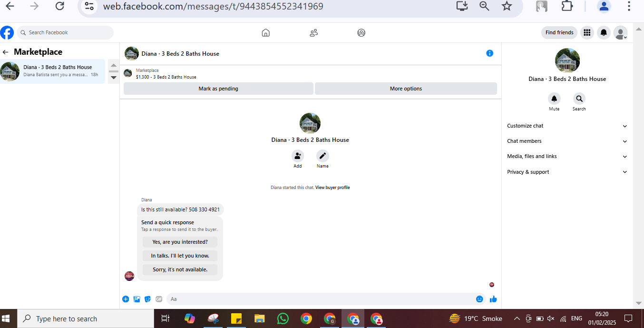Click conversation list scroll up arrow

coord(114,65)
